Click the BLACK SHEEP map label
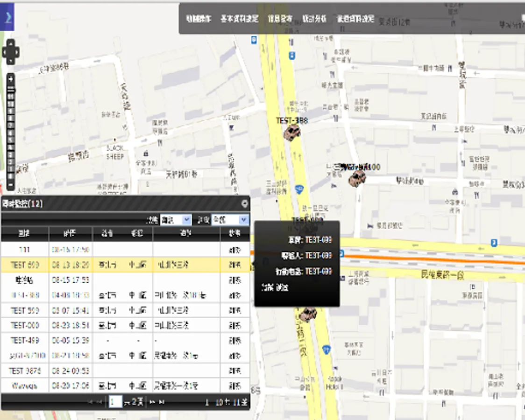 click(115, 152)
